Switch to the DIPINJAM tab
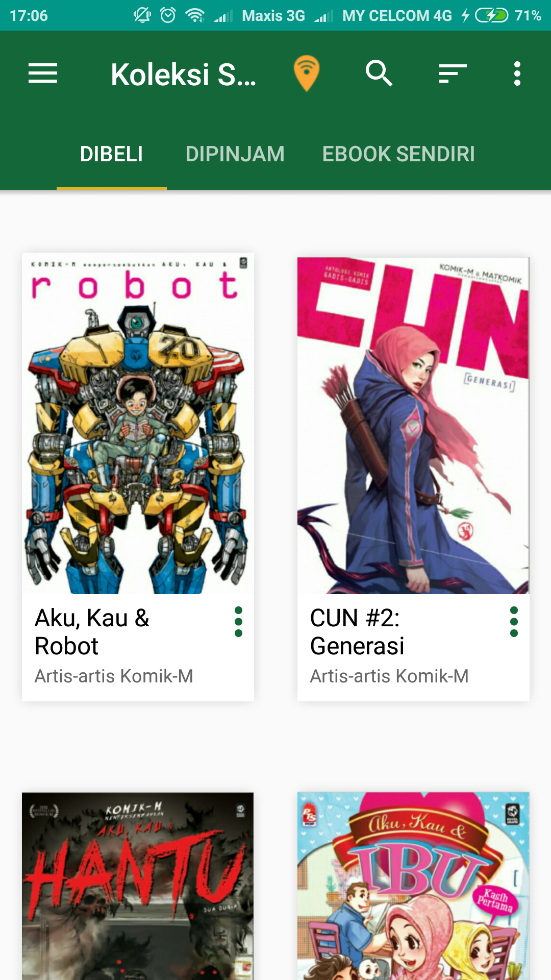The image size is (551, 980). coord(235,154)
